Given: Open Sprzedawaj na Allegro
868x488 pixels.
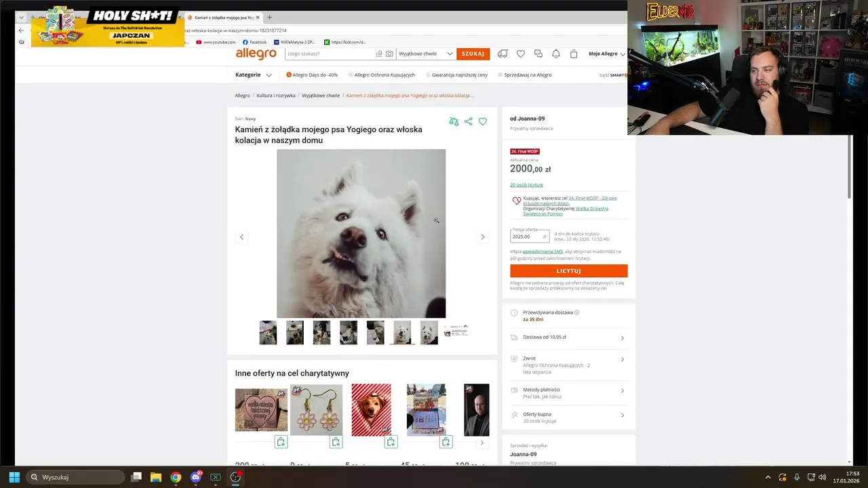Looking at the screenshot, I should click(524, 75).
